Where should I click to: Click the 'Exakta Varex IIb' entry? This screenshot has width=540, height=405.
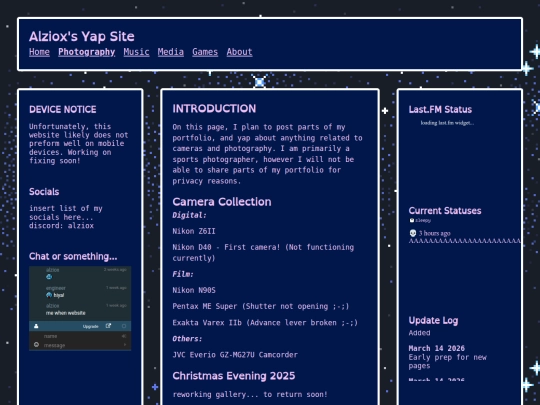pyautogui.click(x=265, y=323)
